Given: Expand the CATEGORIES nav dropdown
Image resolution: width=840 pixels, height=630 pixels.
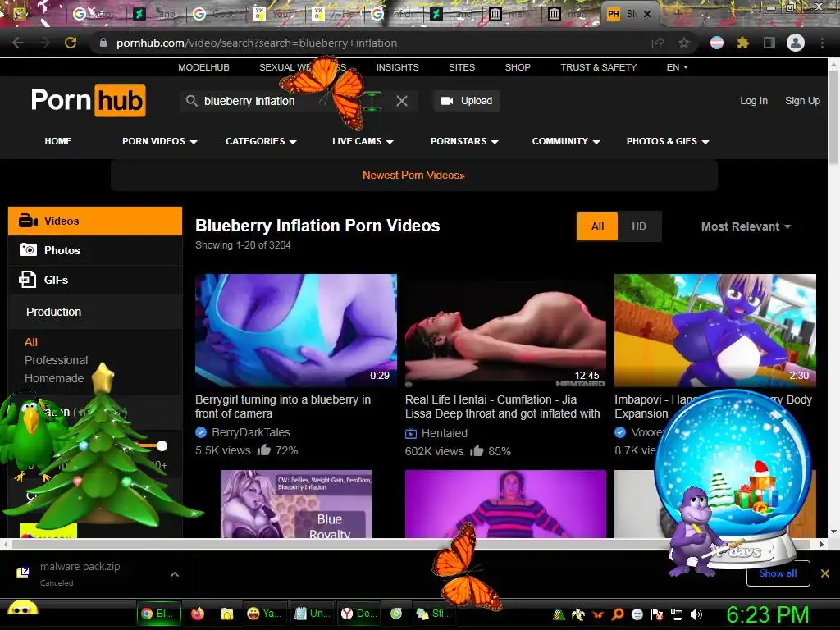Looking at the screenshot, I should [x=261, y=141].
